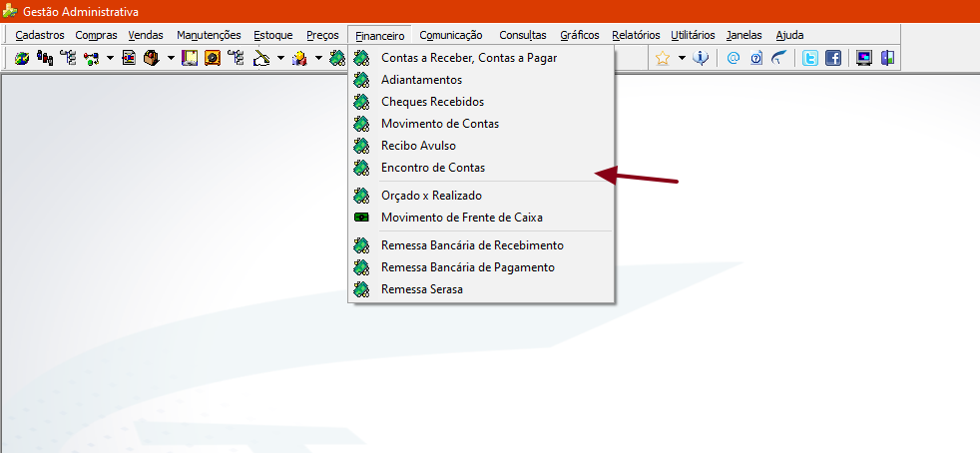Click the yellow star favorites icon
Screen dimensions: 980x453
pos(663,58)
